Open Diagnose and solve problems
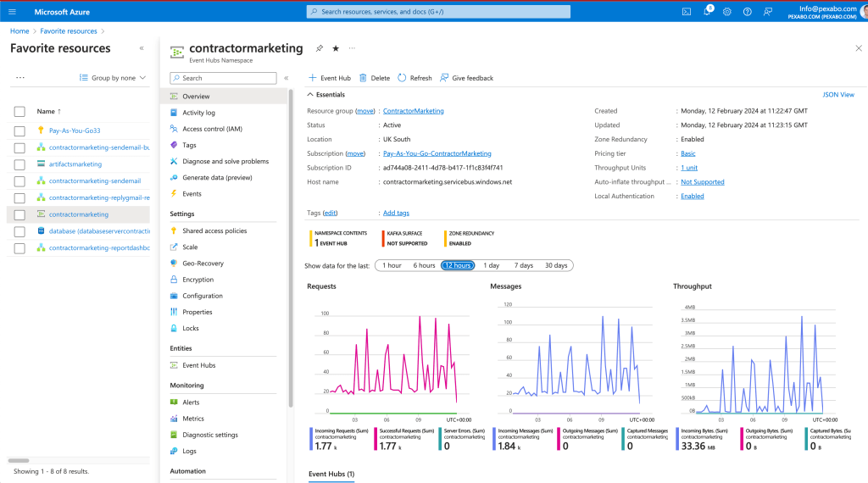The width and height of the screenshot is (868, 483). pos(224,161)
